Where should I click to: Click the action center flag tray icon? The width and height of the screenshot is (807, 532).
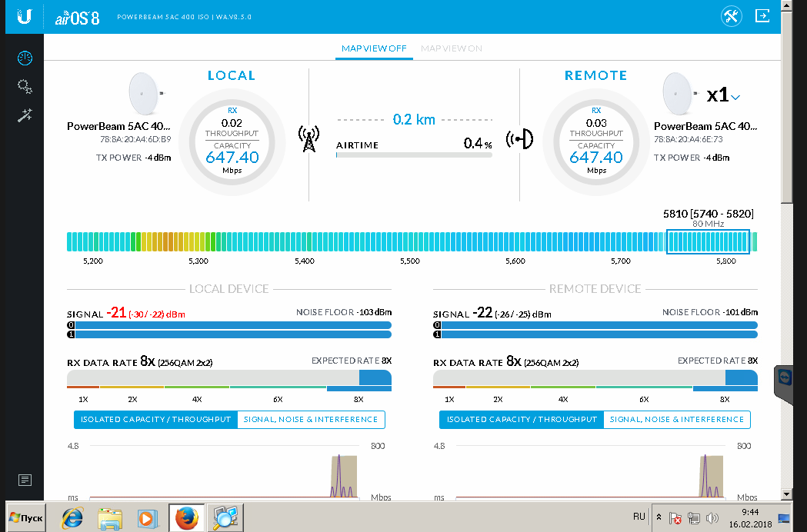pos(675,518)
